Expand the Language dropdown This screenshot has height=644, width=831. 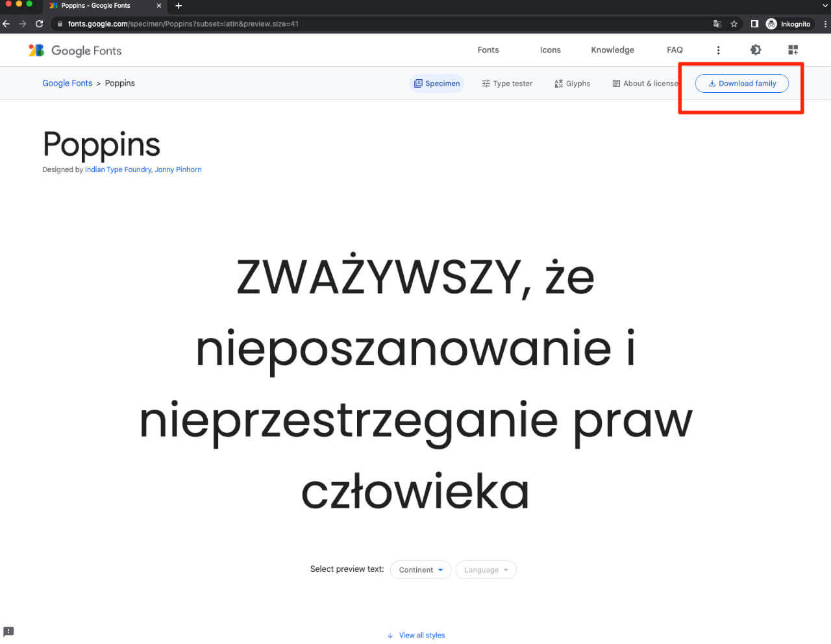coord(486,569)
